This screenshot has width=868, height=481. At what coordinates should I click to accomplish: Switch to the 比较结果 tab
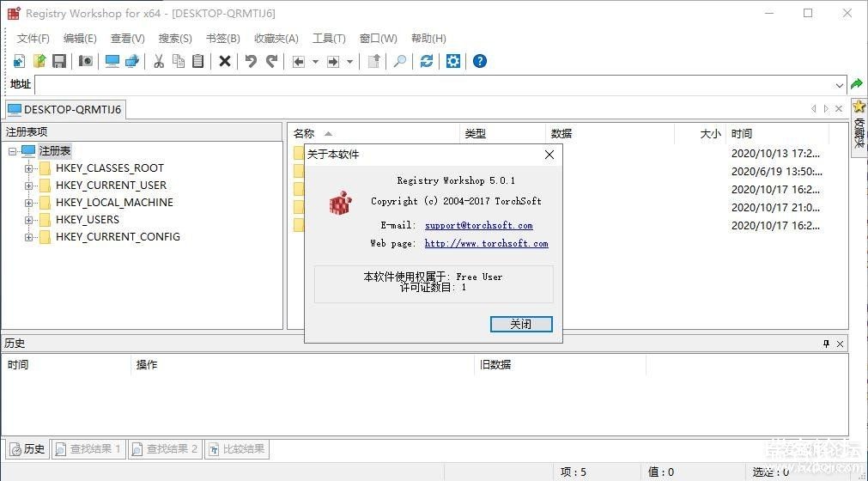click(x=237, y=449)
